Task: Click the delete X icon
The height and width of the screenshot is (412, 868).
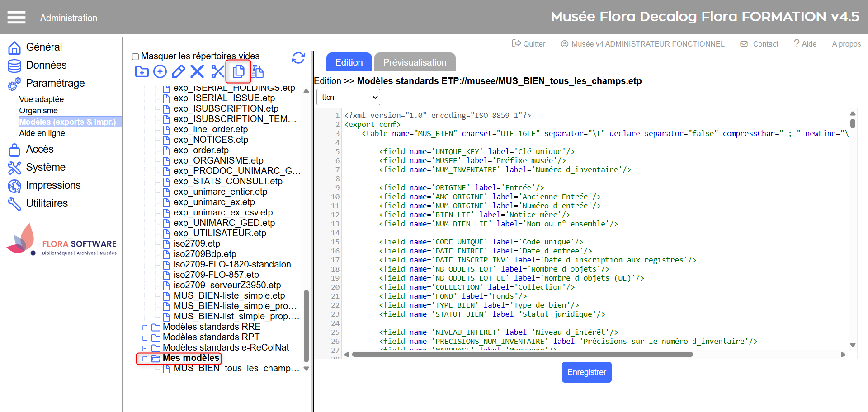Action: (x=197, y=71)
